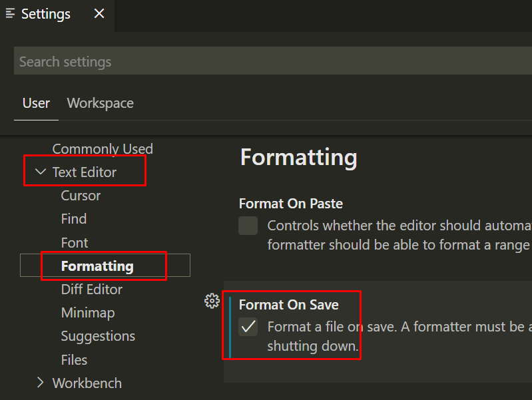Image resolution: width=532 pixels, height=400 pixels.
Task: Go to Font settings section
Action: pos(75,243)
